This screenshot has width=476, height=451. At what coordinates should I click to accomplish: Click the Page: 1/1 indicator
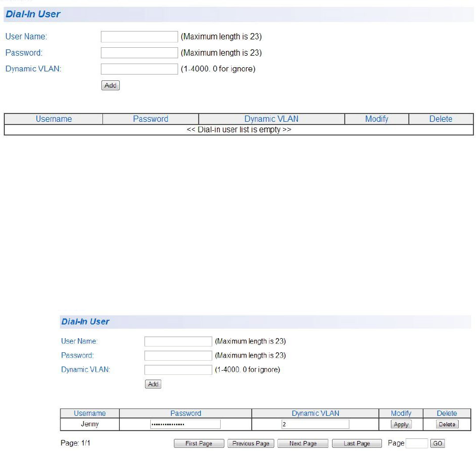click(x=75, y=443)
